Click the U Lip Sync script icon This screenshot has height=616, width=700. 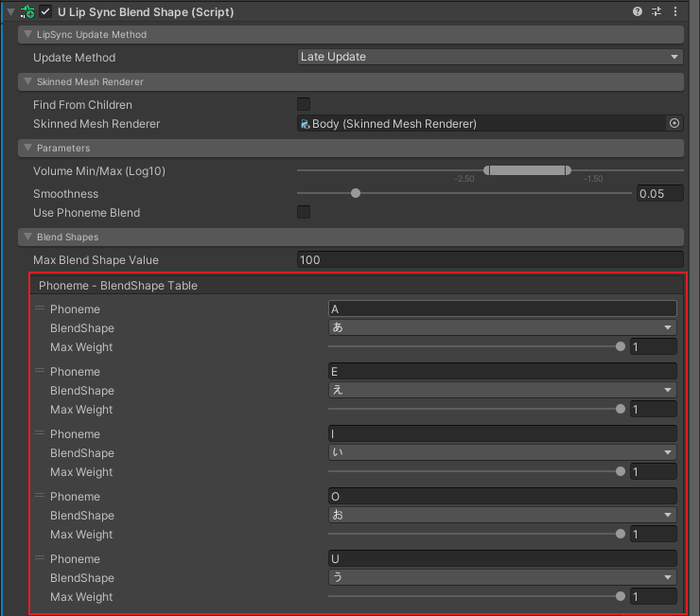pyautogui.click(x=27, y=11)
